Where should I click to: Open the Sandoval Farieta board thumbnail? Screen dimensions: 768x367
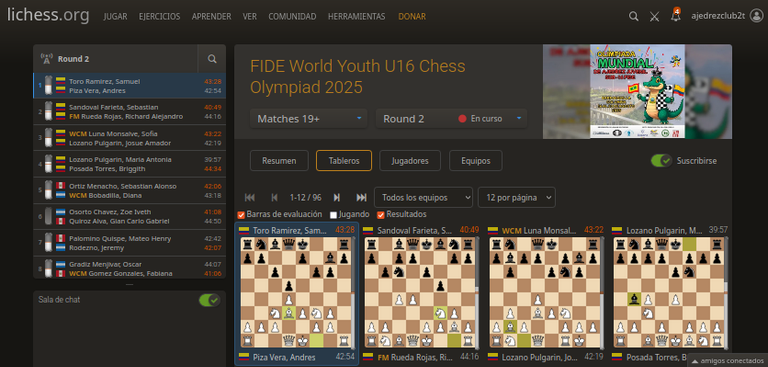coord(420,293)
